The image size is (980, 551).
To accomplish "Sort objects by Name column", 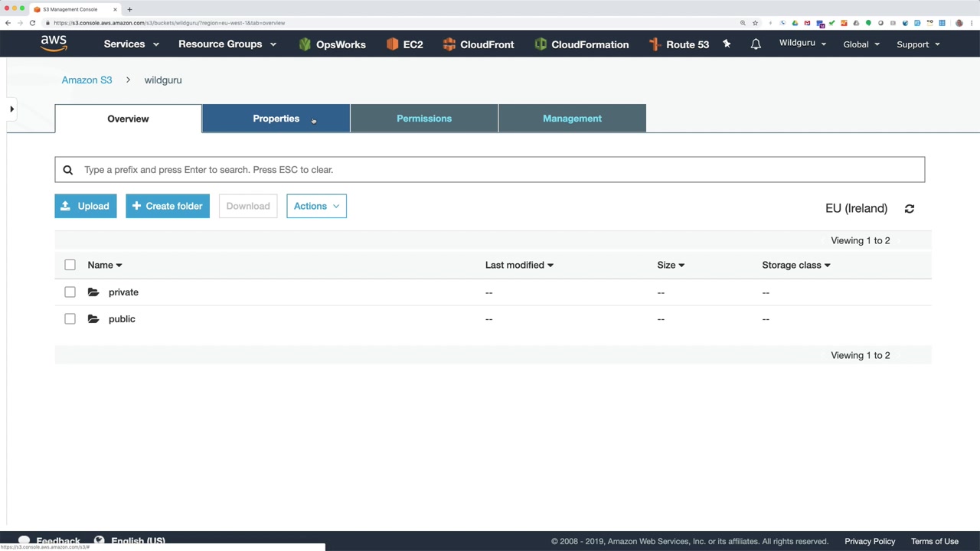I will (x=105, y=265).
